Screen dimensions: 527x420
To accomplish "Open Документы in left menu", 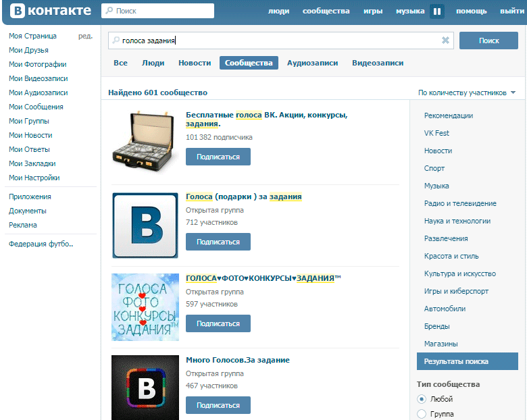I will [28, 211].
